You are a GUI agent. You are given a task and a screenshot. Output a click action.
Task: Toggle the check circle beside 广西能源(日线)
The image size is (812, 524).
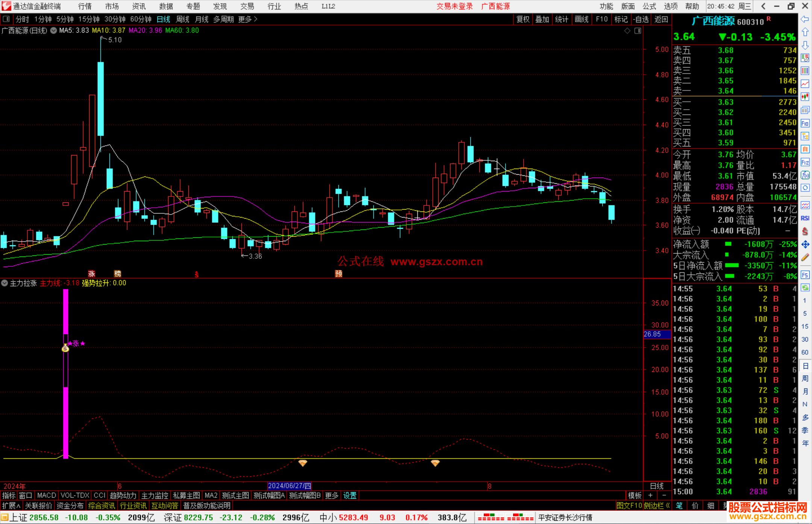[54, 30]
